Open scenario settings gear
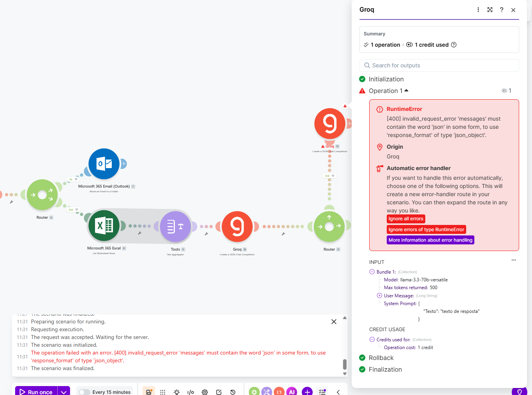532x395 pixels. point(205,392)
